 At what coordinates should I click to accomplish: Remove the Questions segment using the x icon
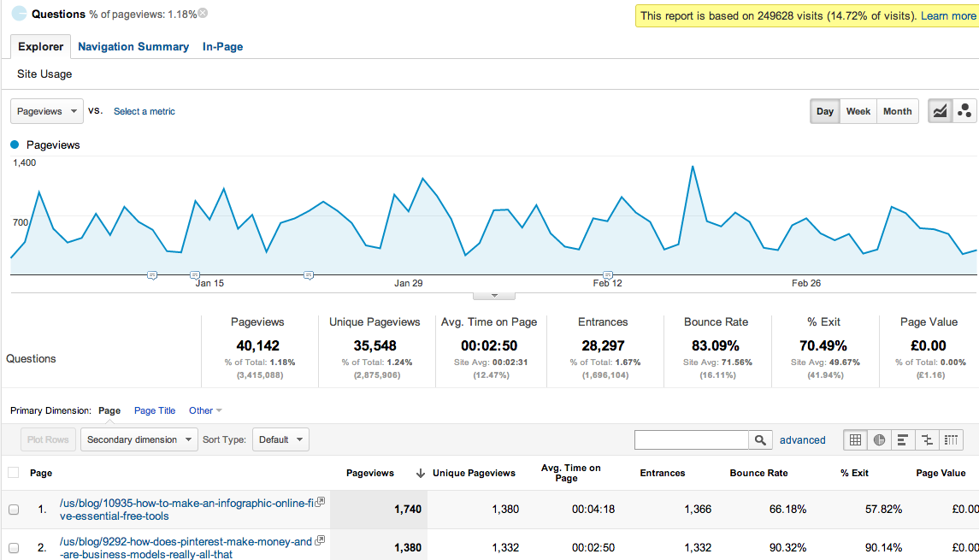tap(203, 13)
